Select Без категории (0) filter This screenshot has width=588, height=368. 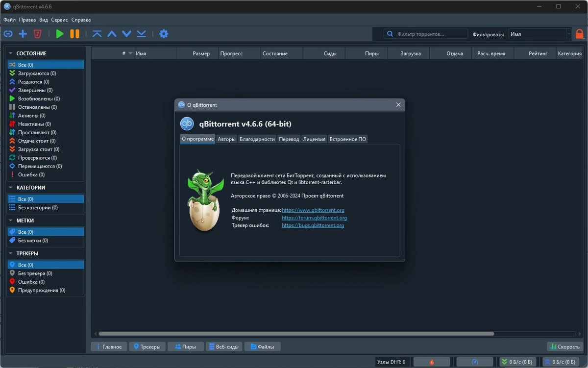pyautogui.click(x=46, y=207)
